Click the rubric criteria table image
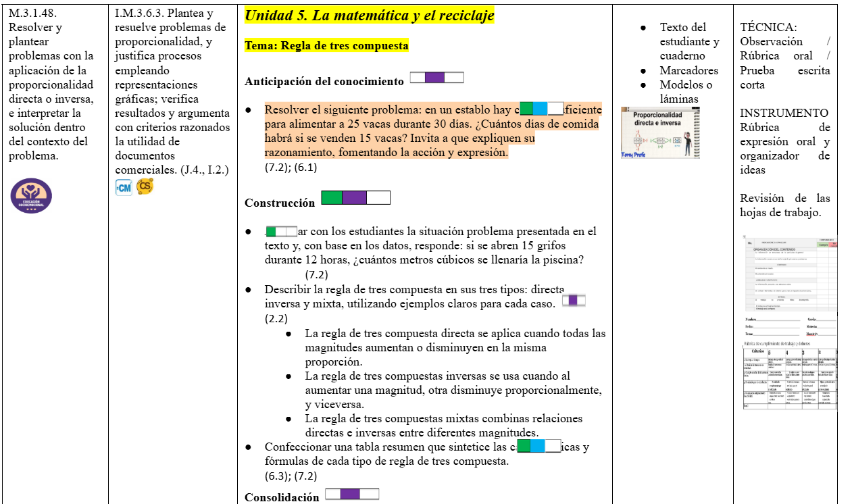852x504 pixels. 791,374
